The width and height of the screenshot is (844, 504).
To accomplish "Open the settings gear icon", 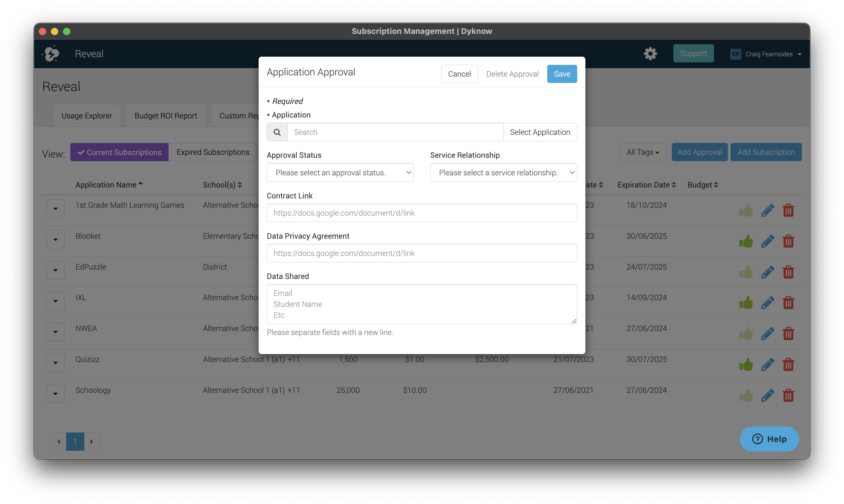I will 650,54.
